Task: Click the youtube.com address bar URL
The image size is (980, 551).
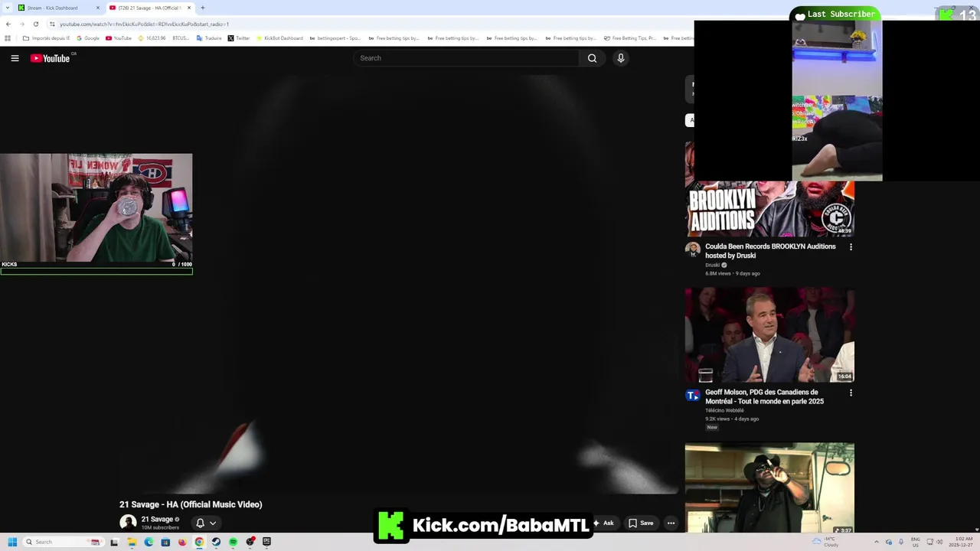Action: pyautogui.click(x=144, y=24)
